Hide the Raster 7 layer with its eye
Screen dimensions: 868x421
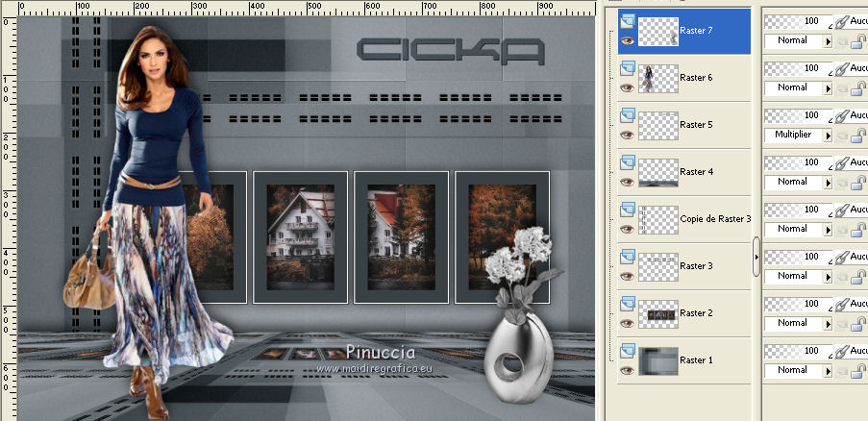click(x=627, y=40)
